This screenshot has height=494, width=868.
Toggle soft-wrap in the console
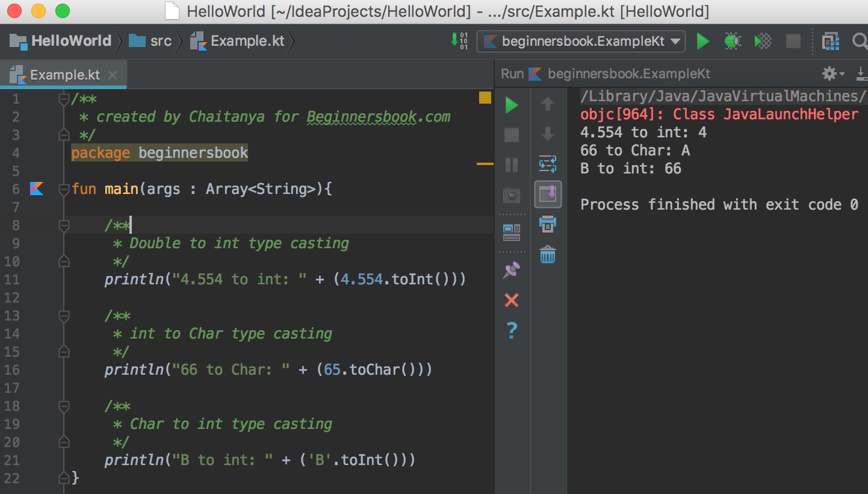(548, 163)
